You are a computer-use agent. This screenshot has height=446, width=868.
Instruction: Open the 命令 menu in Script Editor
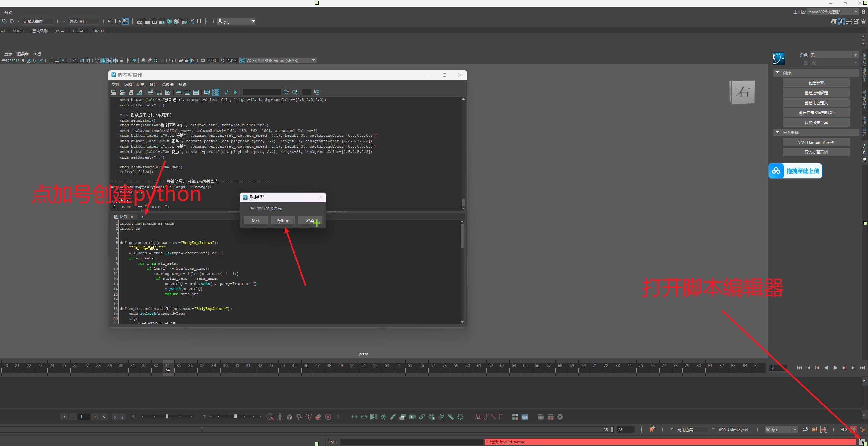[x=153, y=84]
